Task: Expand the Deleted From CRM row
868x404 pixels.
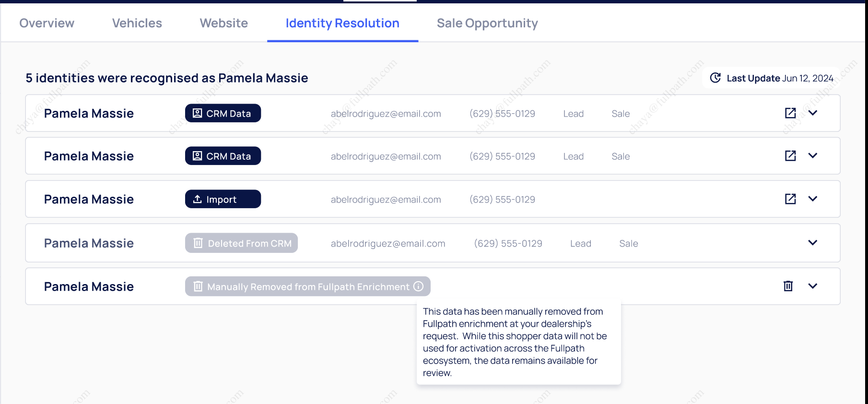Action: click(812, 243)
